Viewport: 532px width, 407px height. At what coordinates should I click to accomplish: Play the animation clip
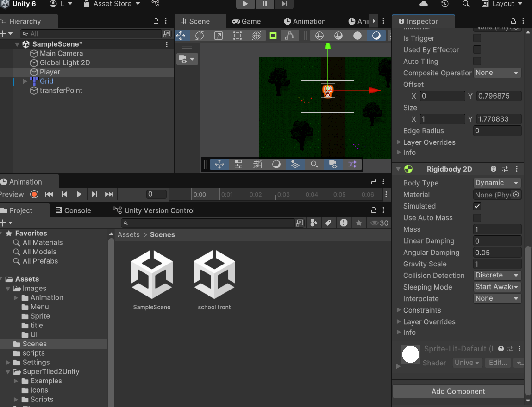pos(79,194)
